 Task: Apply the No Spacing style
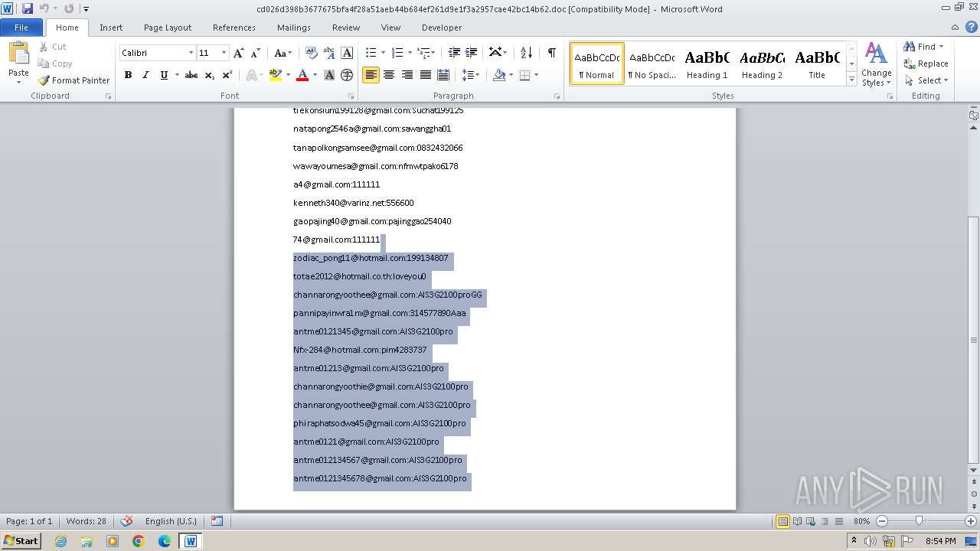(652, 64)
